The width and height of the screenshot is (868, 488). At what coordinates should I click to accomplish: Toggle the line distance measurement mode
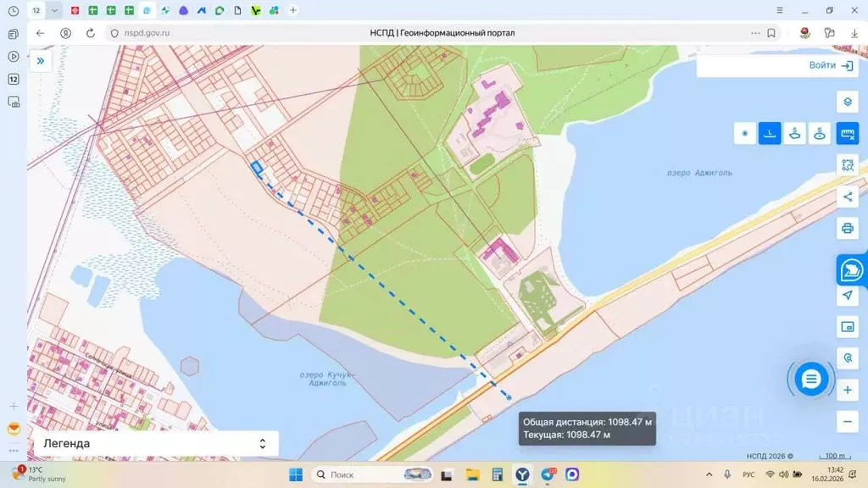pyautogui.click(x=770, y=133)
